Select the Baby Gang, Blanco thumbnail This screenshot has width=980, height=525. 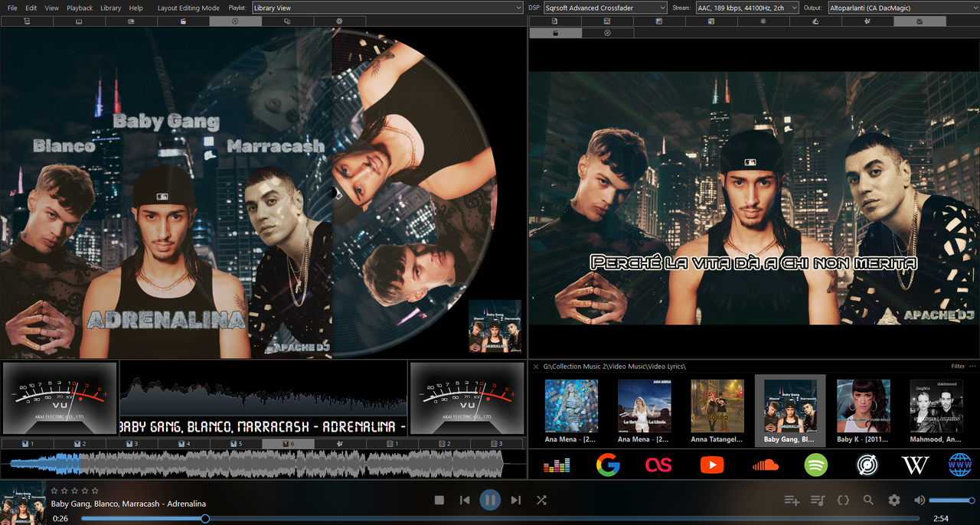click(790, 411)
